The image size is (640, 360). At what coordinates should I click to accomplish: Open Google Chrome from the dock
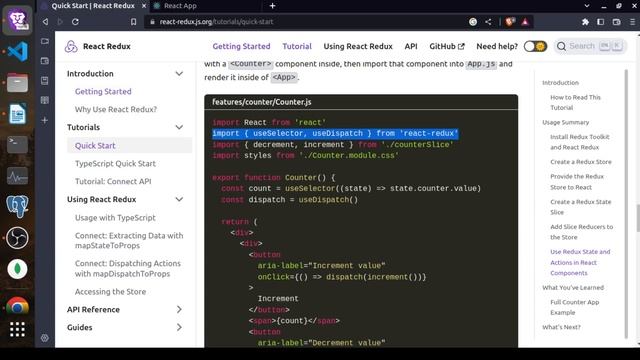point(17,306)
